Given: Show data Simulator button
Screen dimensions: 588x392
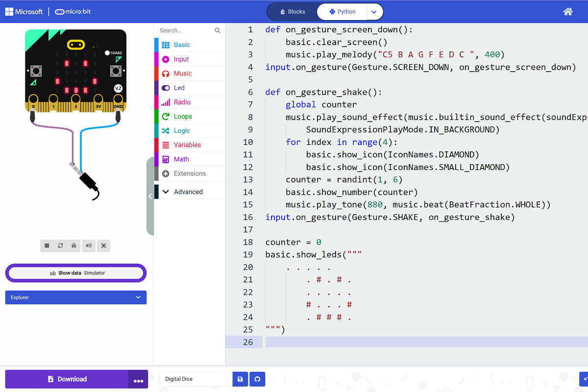Looking at the screenshot, I should coord(76,273).
